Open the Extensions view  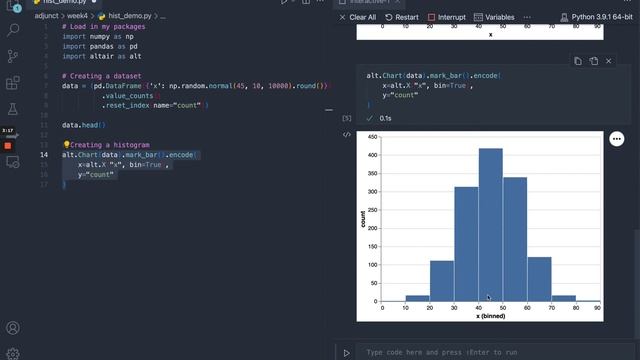[x=13, y=83]
